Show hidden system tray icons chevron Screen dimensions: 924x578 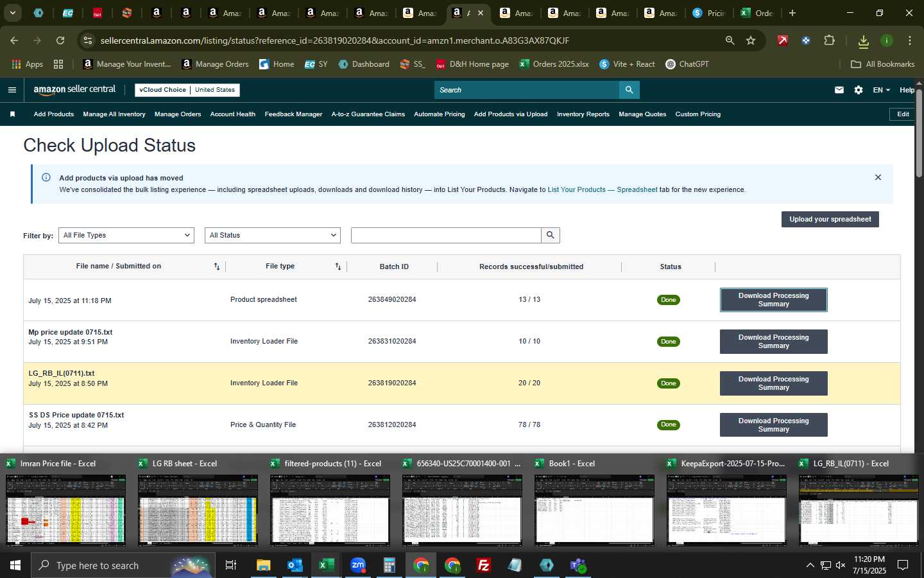click(810, 565)
